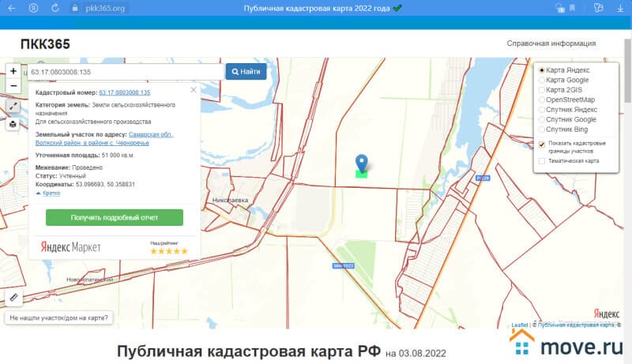Go back with the browser back arrow
The image size is (632, 364).
tap(11, 8)
